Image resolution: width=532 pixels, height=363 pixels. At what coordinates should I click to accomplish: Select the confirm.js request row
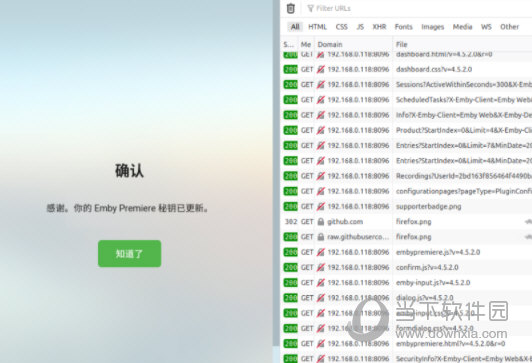(406, 267)
